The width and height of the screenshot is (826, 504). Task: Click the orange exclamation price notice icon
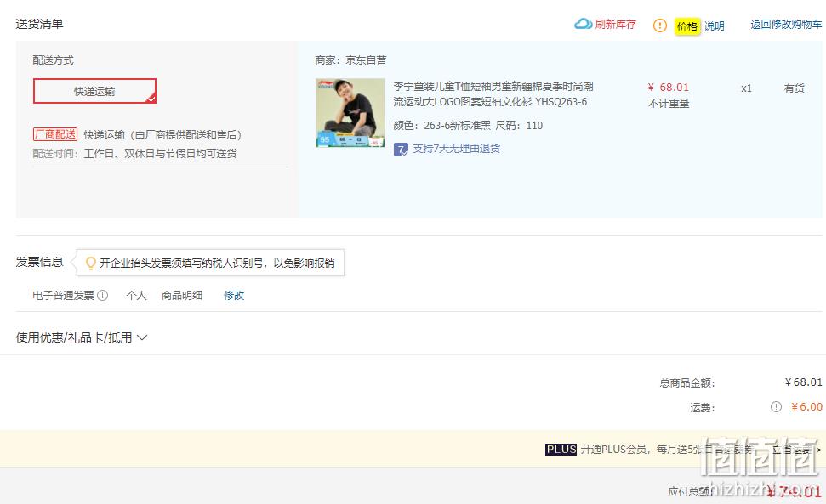[x=659, y=25]
